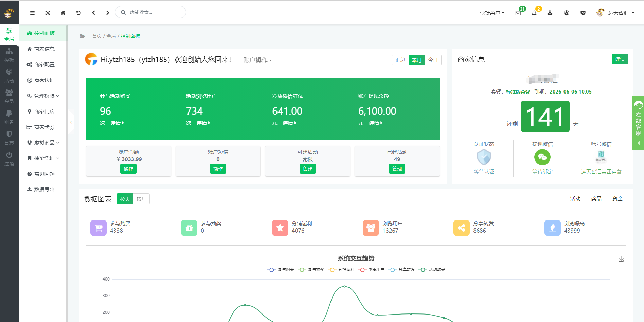Viewport: 644px width, 322px height.
Task: Open the notification bell icon
Action: [534, 13]
